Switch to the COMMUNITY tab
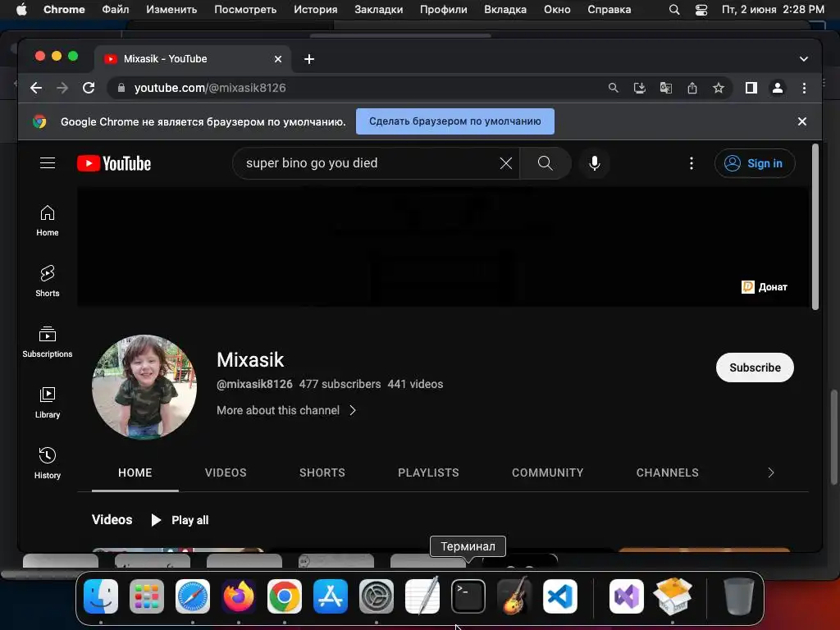 pos(547,472)
